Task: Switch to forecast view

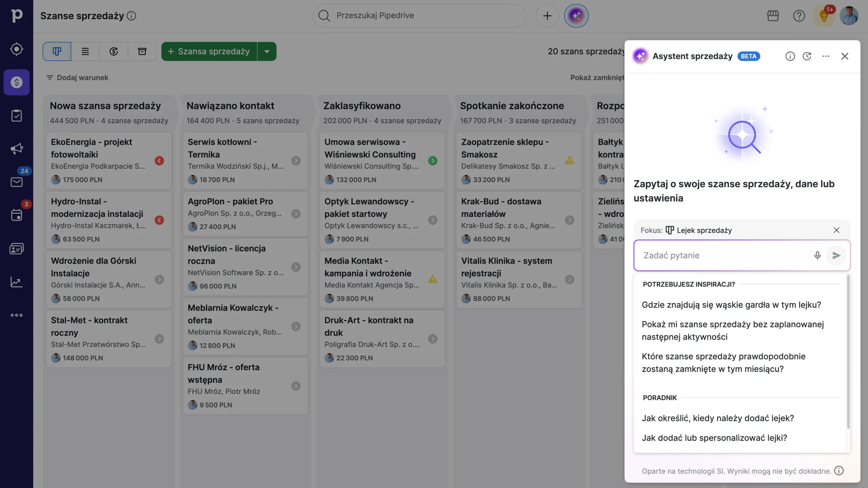Action: tap(114, 51)
